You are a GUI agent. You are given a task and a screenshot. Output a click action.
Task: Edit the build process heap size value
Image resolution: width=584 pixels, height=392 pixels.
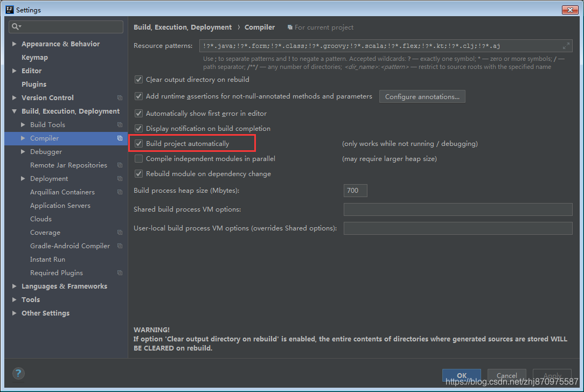(355, 190)
